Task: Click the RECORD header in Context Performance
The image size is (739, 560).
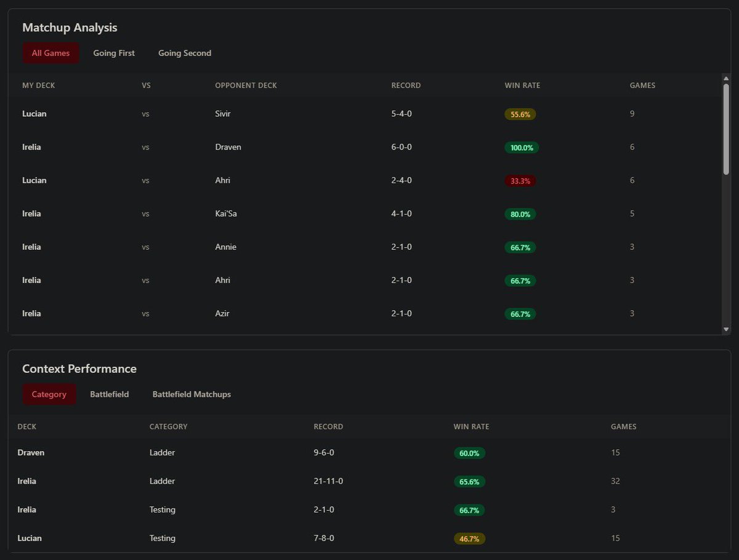Action: pos(328,426)
